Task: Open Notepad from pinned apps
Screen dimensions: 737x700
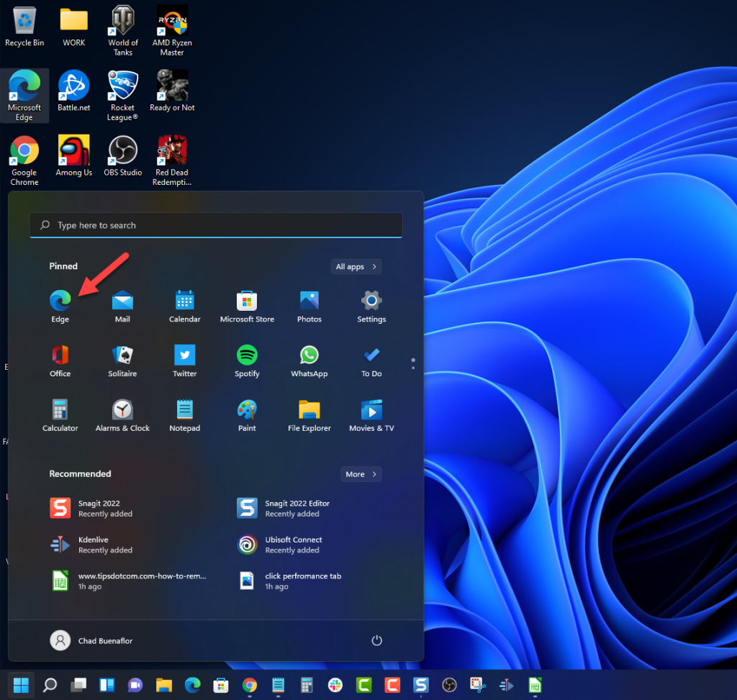Action: [x=185, y=415]
